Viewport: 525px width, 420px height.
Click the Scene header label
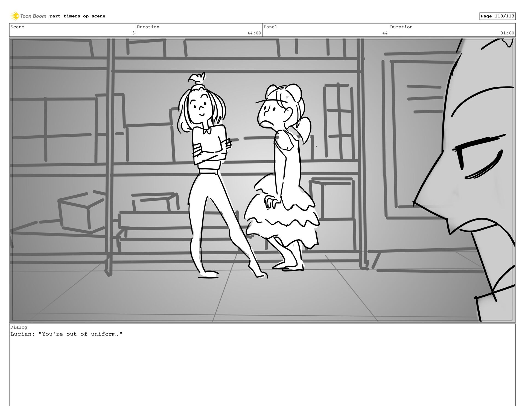click(x=17, y=27)
